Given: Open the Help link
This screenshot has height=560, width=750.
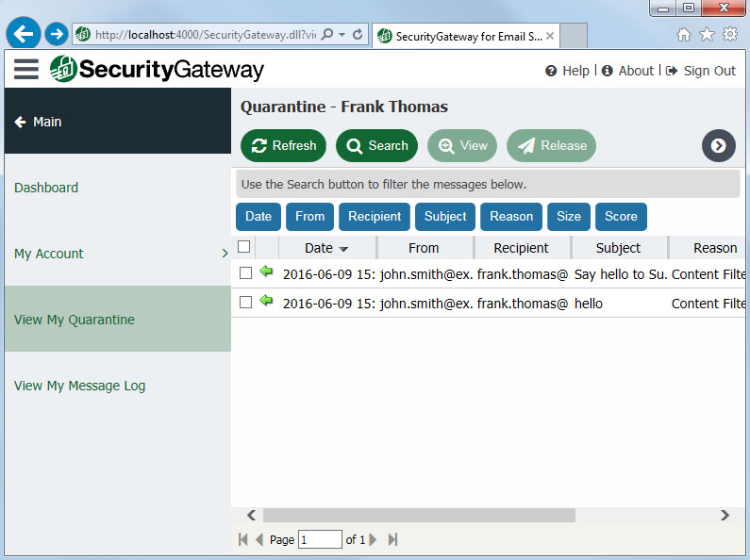Looking at the screenshot, I should click(567, 71).
